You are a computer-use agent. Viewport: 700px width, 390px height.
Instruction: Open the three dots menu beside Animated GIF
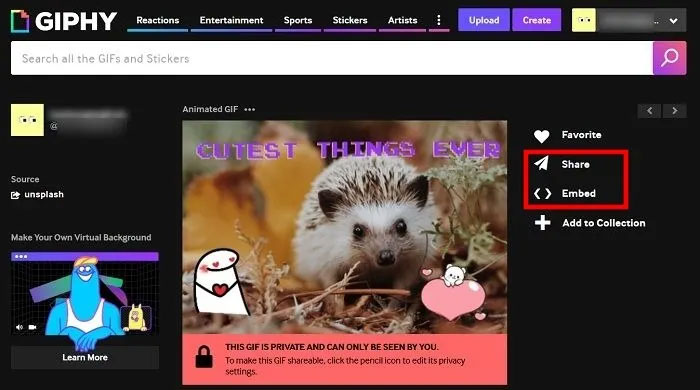[250, 109]
